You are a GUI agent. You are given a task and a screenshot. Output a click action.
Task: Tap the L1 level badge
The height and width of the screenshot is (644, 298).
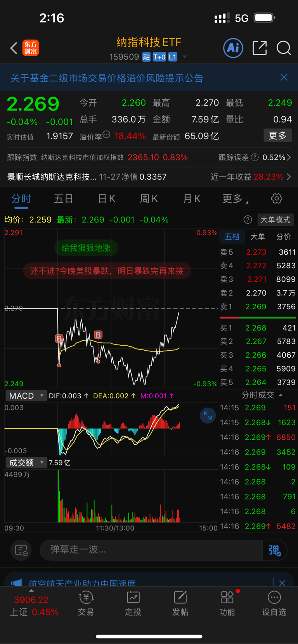(x=173, y=57)
